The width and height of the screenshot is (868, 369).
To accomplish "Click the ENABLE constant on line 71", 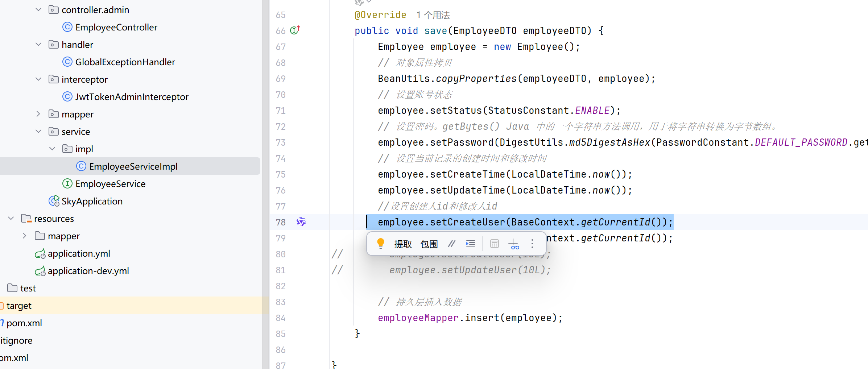I will (x=592, y=111).
